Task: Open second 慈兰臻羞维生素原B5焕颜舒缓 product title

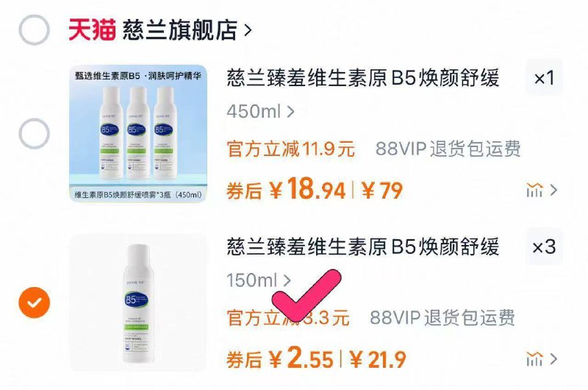Action: [363, 247]
